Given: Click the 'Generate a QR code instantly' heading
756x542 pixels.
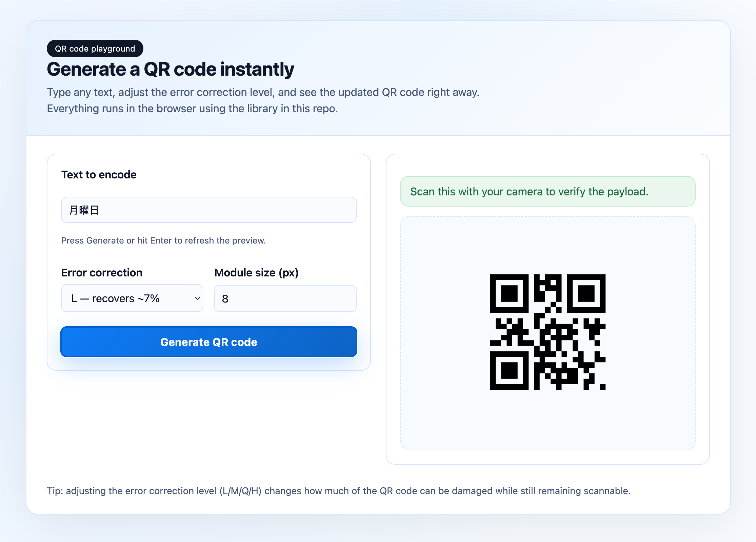Looking at the screenshot, I should tap(171, 69).
